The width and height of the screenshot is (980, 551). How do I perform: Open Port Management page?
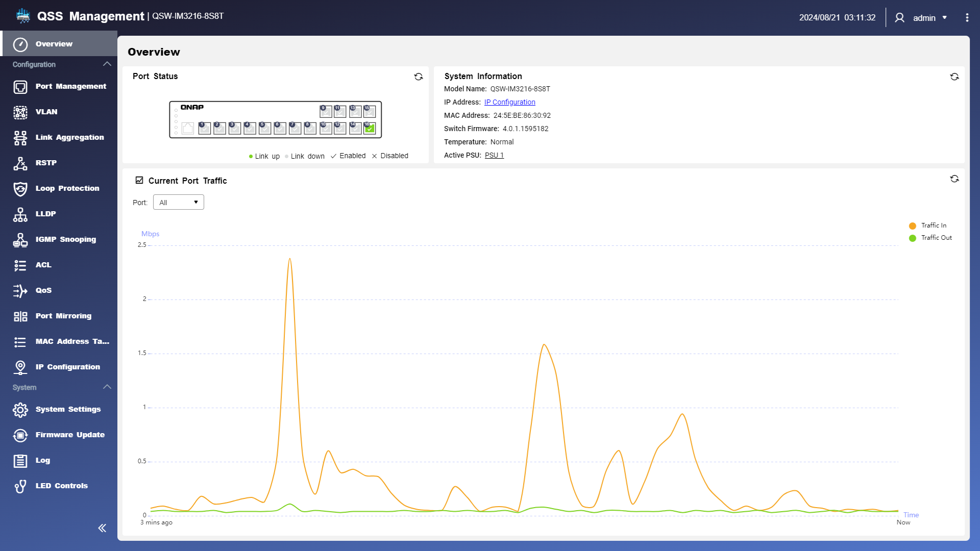[70, 87]
